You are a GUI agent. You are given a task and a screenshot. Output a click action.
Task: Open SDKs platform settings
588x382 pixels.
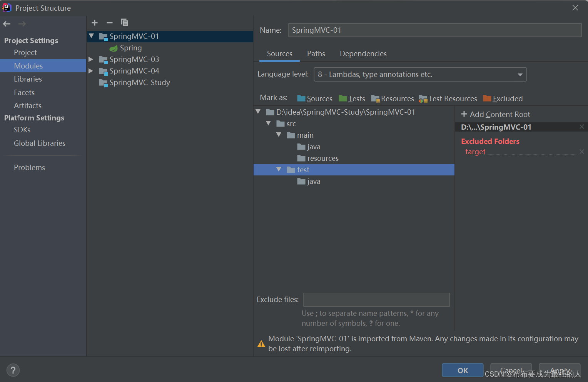click(22, 130)
